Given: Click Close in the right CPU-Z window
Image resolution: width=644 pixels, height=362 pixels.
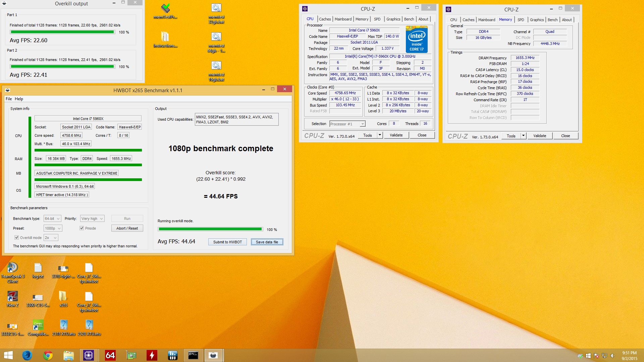Looking at the screenshot, I should (566, 136).
